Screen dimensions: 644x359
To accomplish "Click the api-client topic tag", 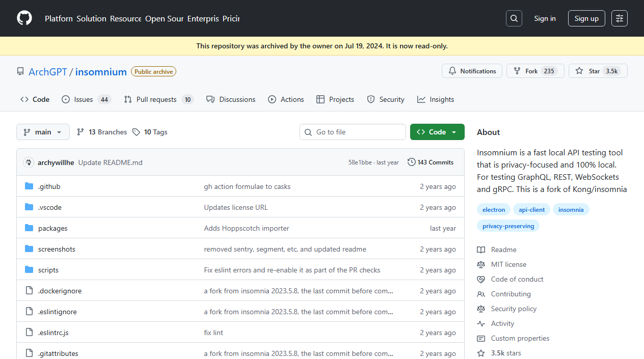I will [532, 209].
